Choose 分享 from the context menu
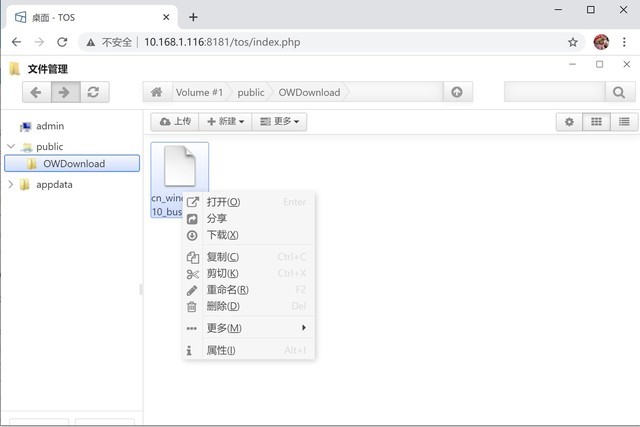The width and height of the screenshot is (640, 427). (x=249, y=219)
